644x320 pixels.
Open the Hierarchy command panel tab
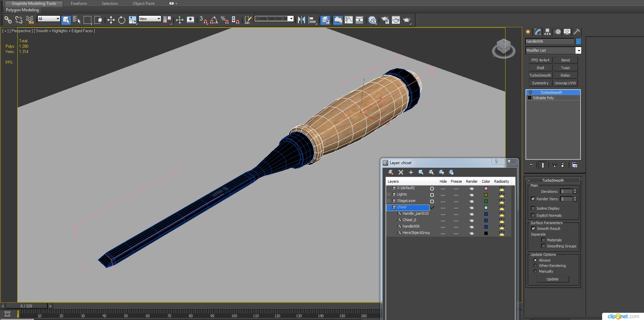click(x=547, y=32)
